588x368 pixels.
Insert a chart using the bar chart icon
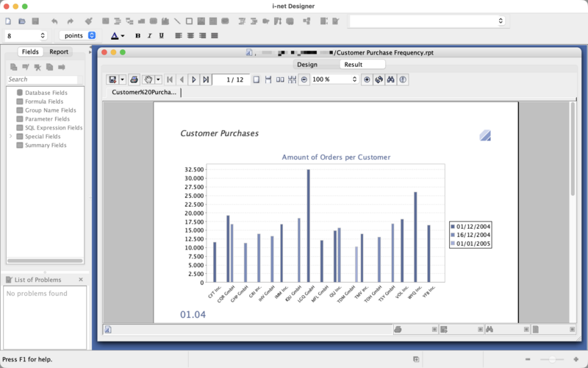pos(165,21)
